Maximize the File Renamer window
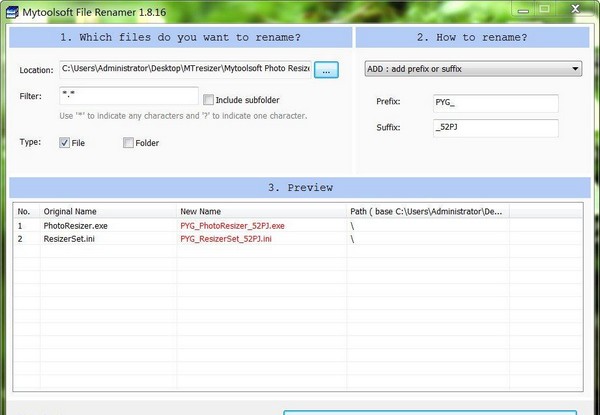The height and width of the screenshot is (415, 600). (x=542, y=7)
